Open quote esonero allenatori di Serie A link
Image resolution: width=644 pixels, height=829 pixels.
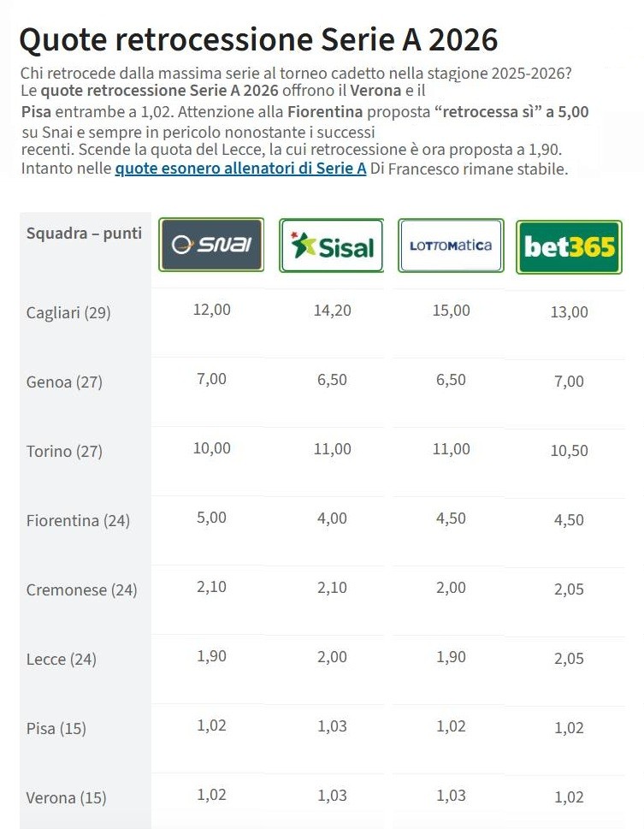[240, 169]
